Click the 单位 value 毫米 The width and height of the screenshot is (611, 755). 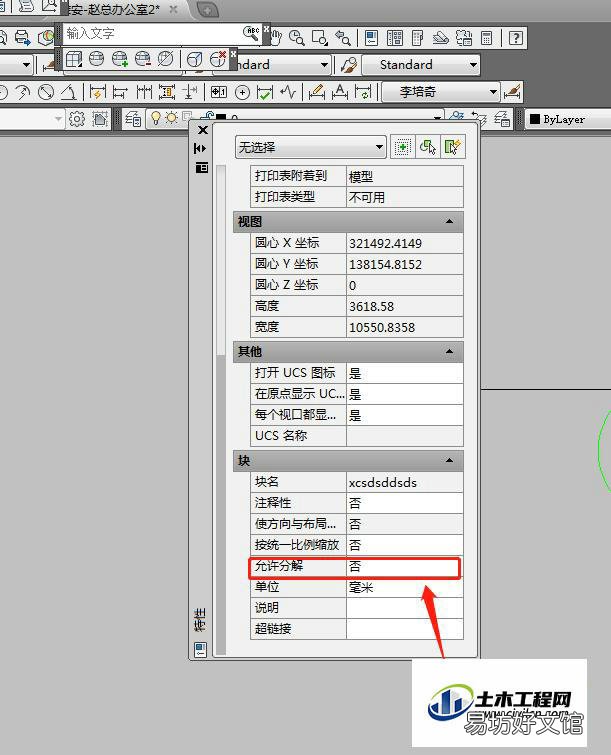click(x=404, y=587)
